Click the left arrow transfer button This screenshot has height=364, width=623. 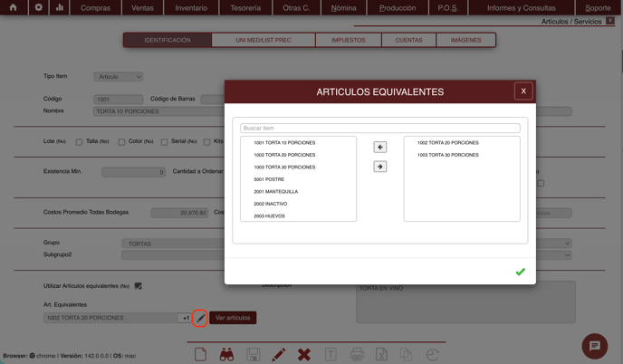[x=380, y=147]
